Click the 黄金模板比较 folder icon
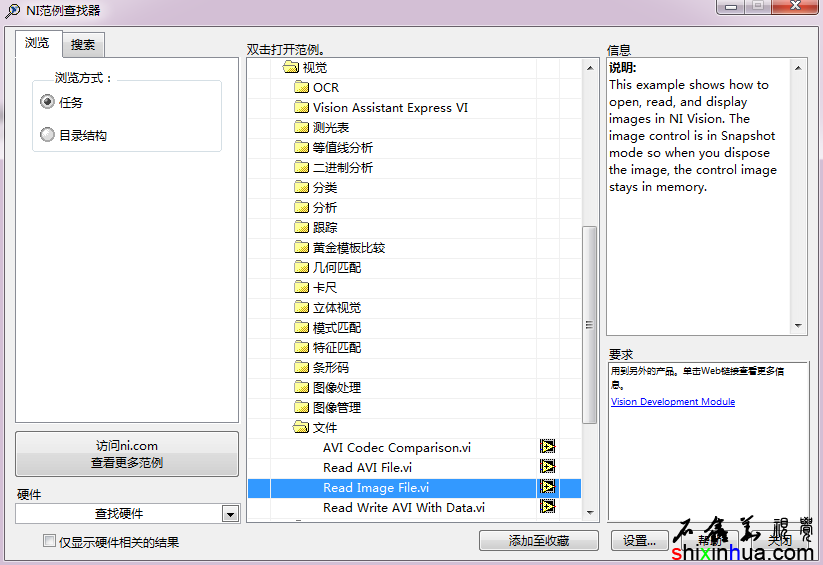 pos(302,247)
